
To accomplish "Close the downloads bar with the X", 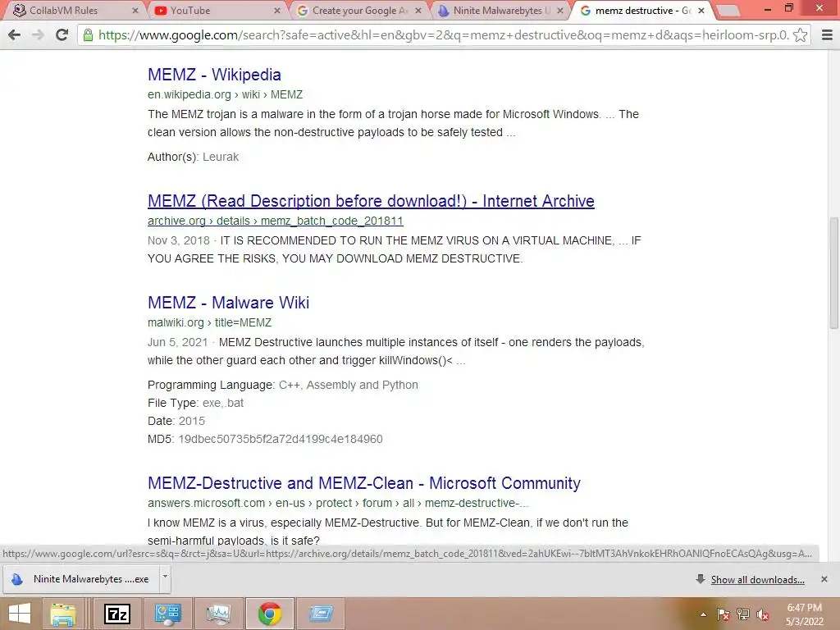I will click(x=824, y=579).
